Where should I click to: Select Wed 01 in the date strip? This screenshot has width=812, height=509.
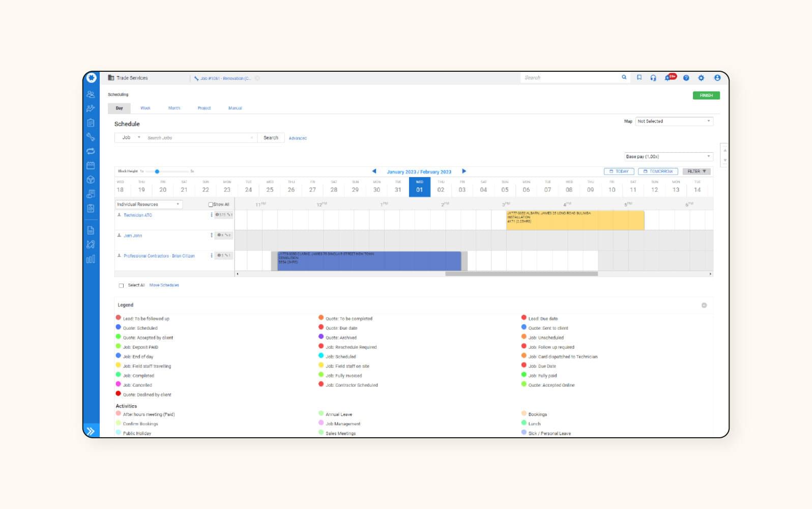420,187
